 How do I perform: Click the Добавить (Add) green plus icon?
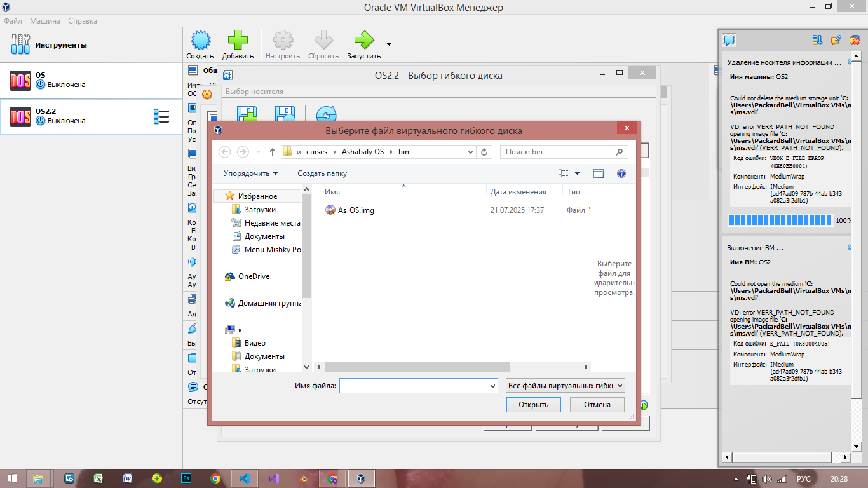238,41
